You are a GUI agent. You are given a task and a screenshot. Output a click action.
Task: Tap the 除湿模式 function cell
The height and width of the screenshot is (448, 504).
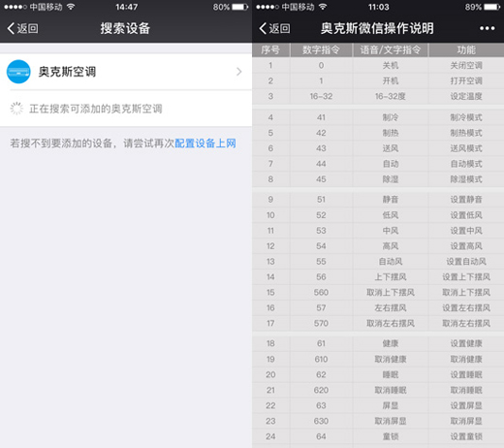466,179
